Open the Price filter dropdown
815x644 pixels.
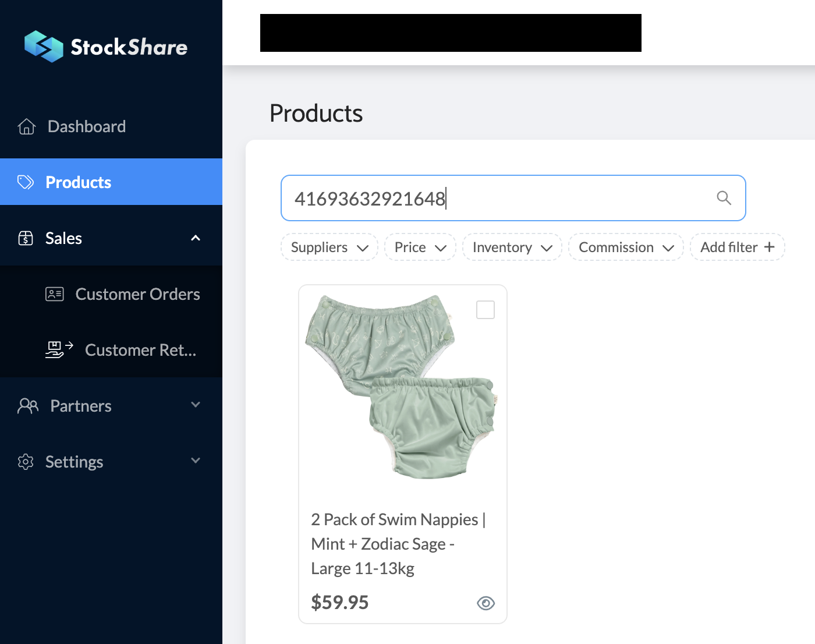[420, 247]
